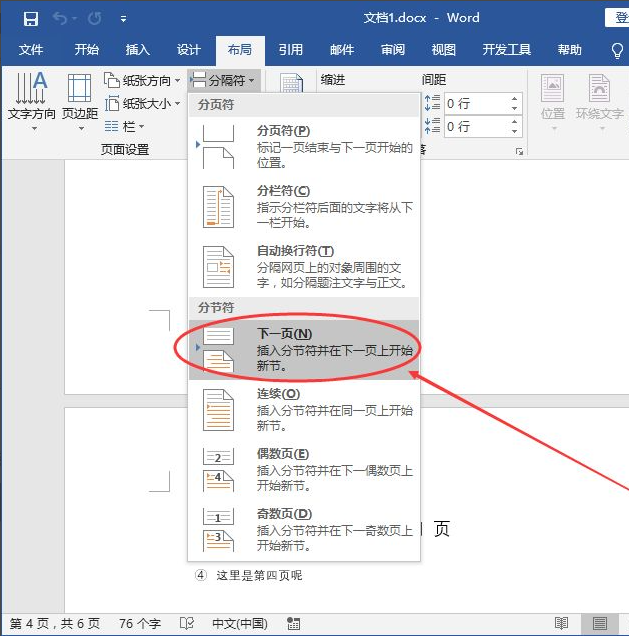The width and height of the screenshot is (629, 636).
Task: Open the 页边距 margins menu
Action: (x=80, y=101)
